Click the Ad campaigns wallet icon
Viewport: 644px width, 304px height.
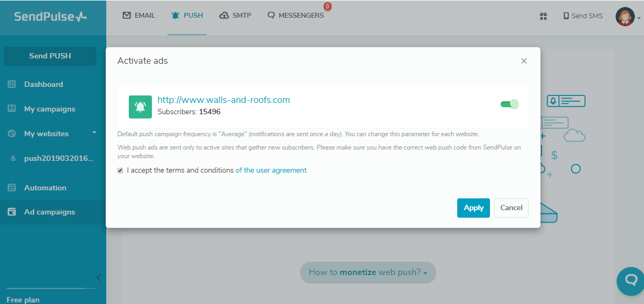(12, 212)
